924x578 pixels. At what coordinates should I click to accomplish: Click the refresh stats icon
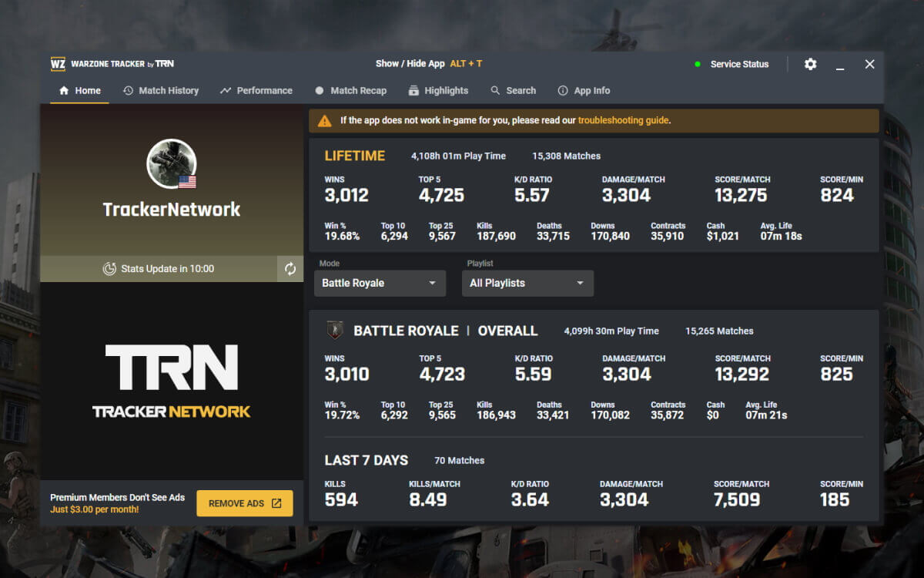point(290,269)
